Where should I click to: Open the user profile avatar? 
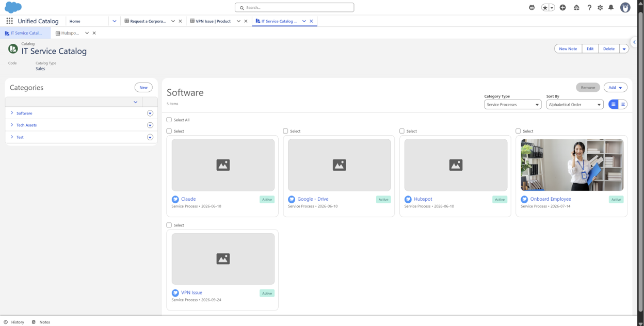pyautogui.click(x=625, y=7)
